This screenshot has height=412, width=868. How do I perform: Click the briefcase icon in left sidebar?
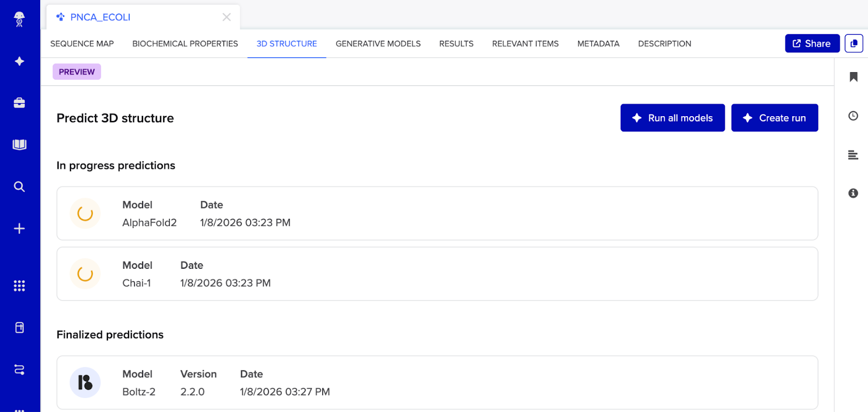(20, 103)
